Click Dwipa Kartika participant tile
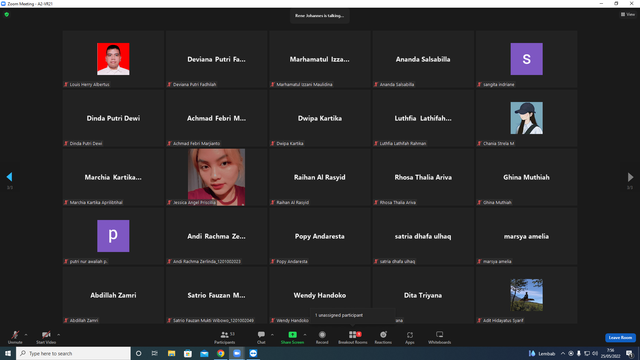 pos(320,118)
